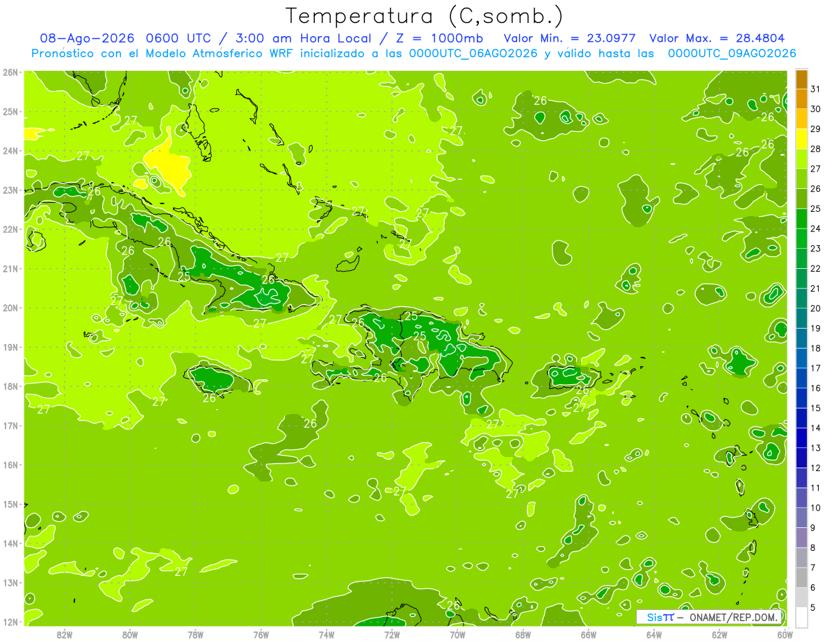Select the "Valor Min. = 23.0977" value
Image resolution: width=834 pixels, height=644 pixels.
[x=570, y=38]
